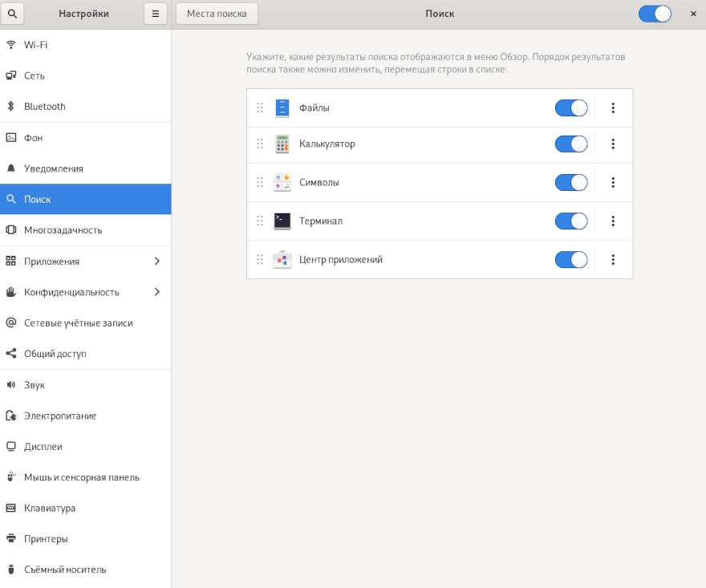
Task: Click the Wi-Fi icon in sidebar
Action: tap(11, 45)
